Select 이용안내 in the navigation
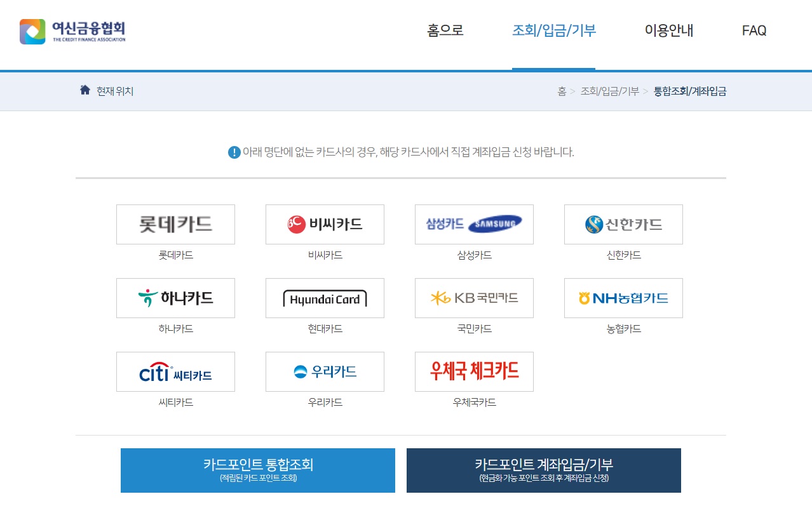812x527 pixels. (x=668, y=30)
